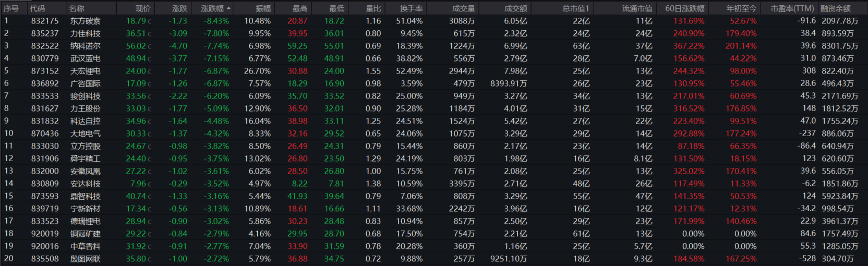Screen dimensions: 868x266
Task: Sort by 60日涨跌幅 column header
Action: pyautogui.click(x=684, y=8)
